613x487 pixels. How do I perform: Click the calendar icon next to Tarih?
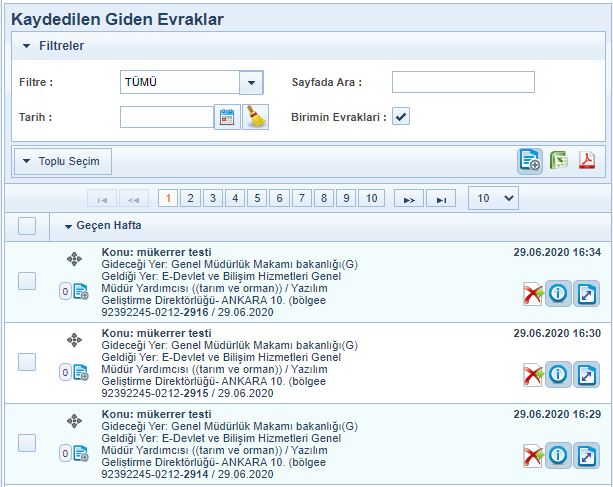pos(228,117)
